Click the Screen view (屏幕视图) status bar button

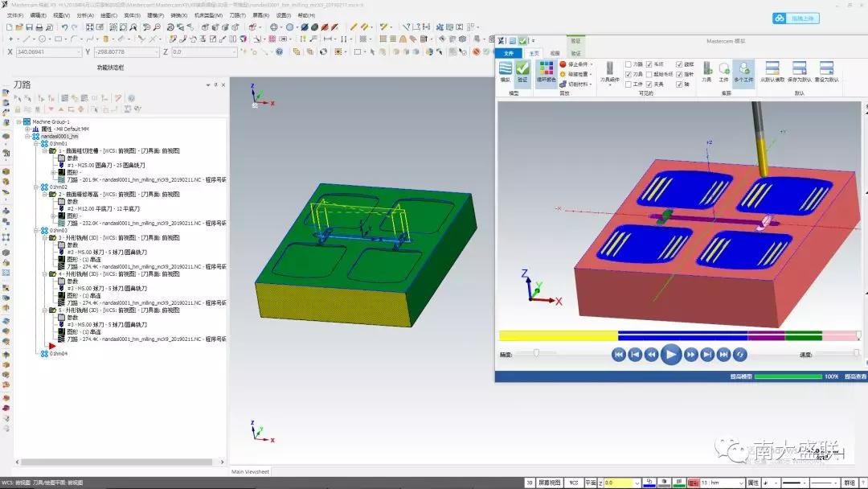tap(549, 483)
